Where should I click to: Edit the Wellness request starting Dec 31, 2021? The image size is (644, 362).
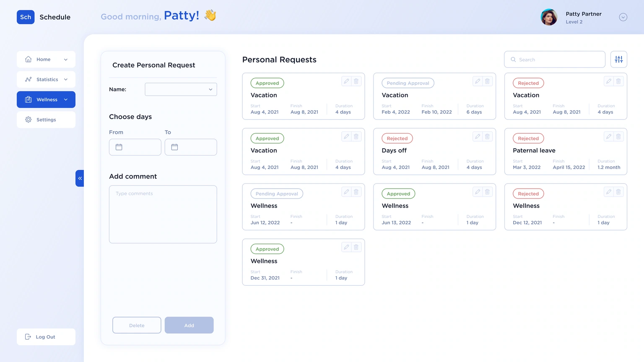pyautogui.click(x=346, y=247)
